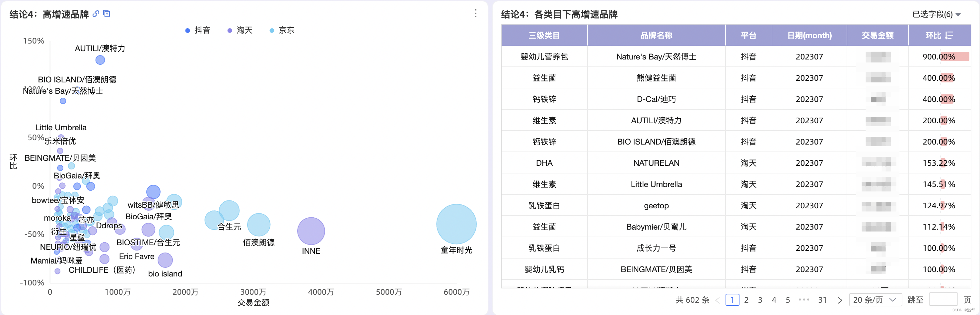Click NATURELAN brand cell

656,163
